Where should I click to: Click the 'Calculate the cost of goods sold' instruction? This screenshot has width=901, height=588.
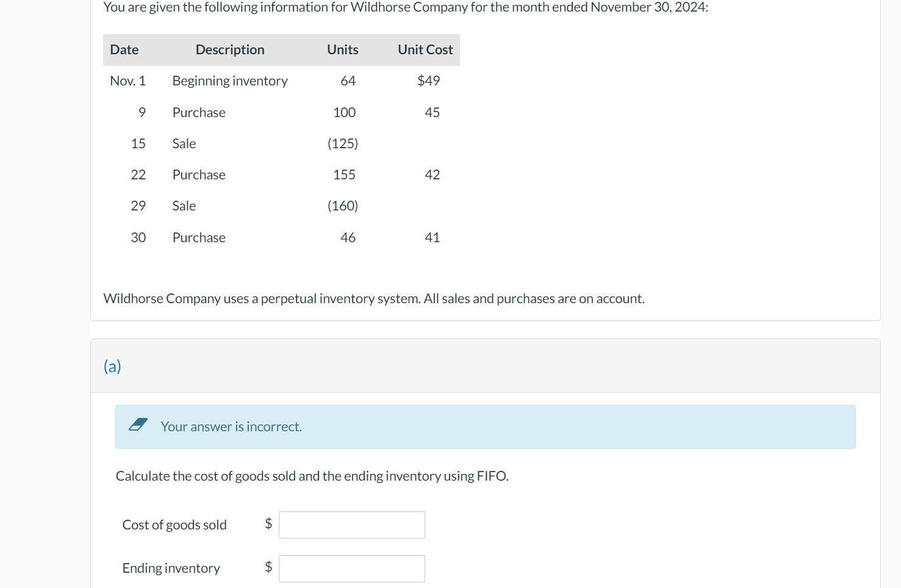(312, 476)
